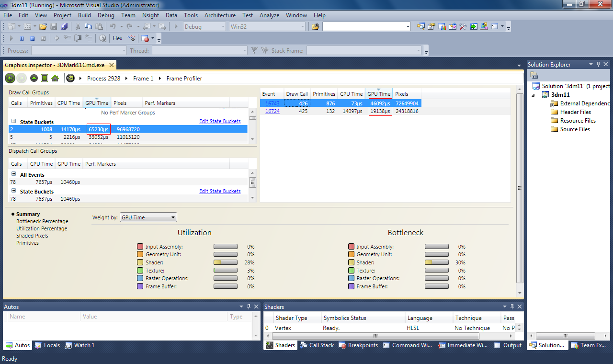This screenshot has width=613, height=364.
Task: Open the Toolbox hammer-wrench icon
Action: point(463,27)
